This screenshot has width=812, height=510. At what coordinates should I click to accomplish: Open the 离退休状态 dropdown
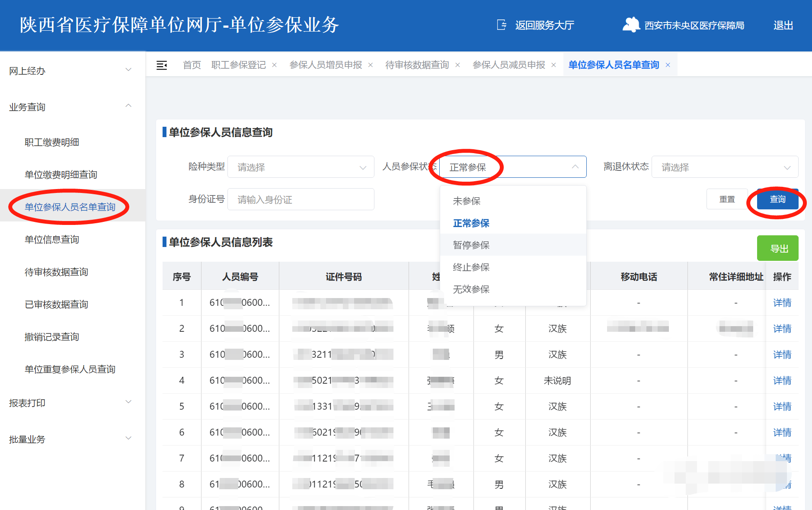tap(725, 167)
